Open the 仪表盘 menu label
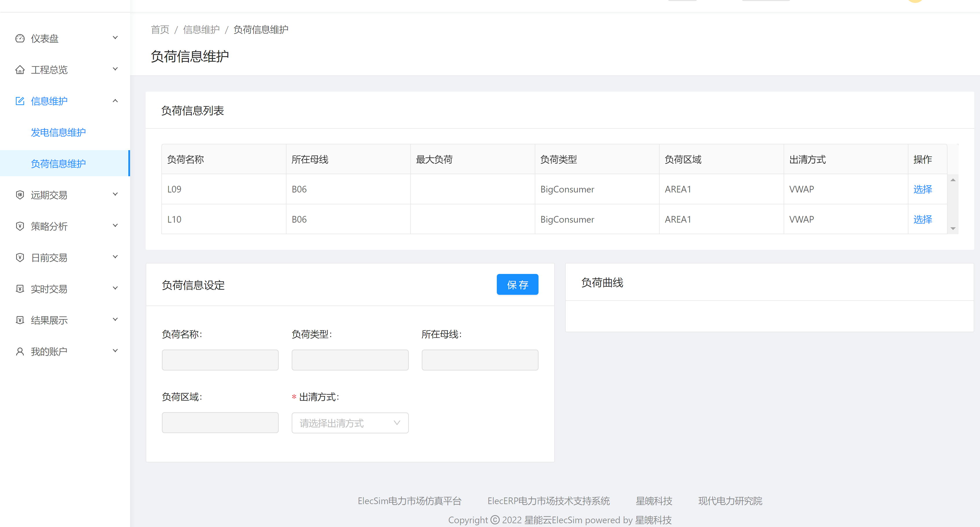The image size is (980, 527). pyautogui.click(x=45, y=39)
